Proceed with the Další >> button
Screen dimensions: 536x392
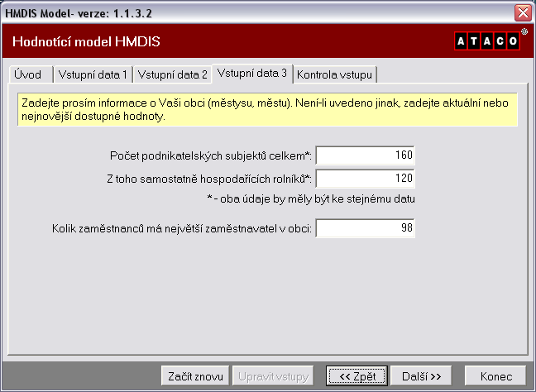421,376
